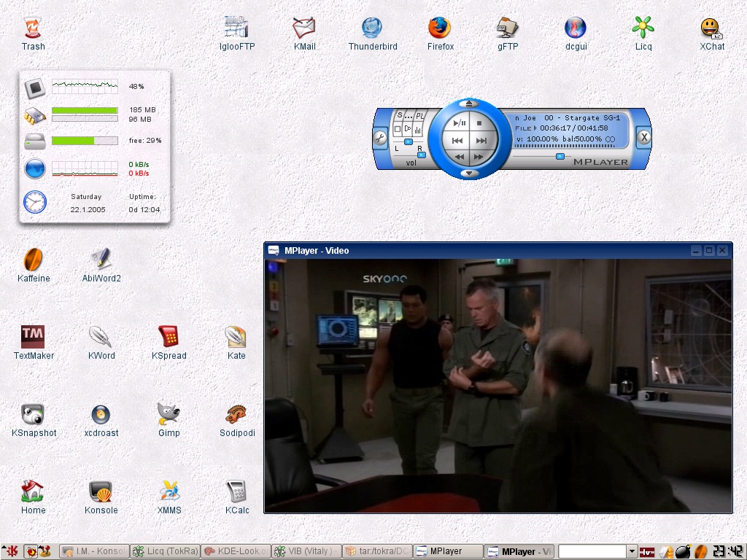Click the CPU monitor chip icon

(35, 87)
